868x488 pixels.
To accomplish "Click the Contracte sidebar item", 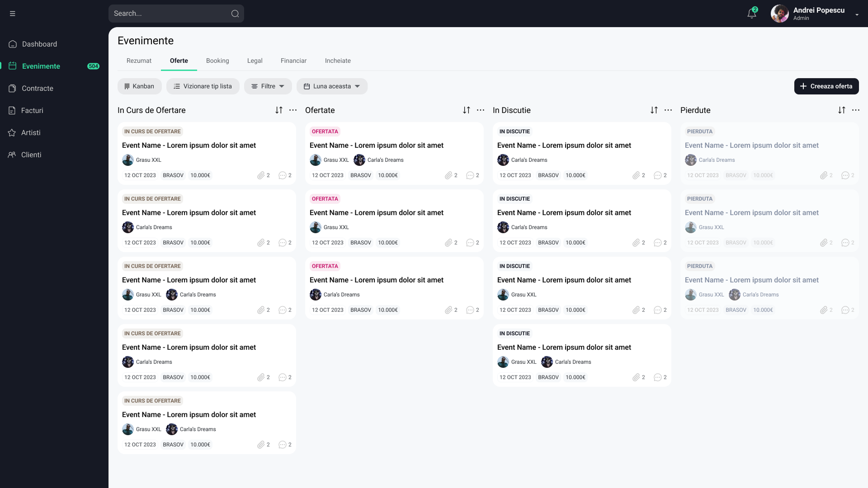I will 38,88.
